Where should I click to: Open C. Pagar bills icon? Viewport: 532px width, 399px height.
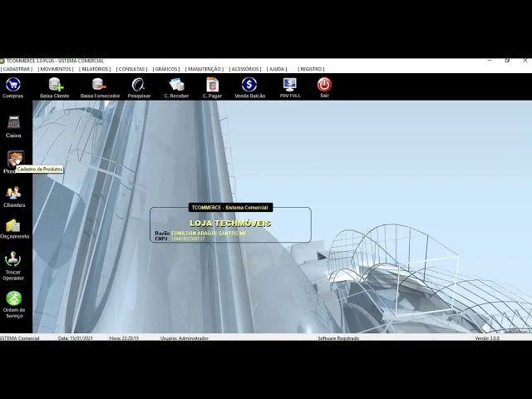[x=213, y=85]
